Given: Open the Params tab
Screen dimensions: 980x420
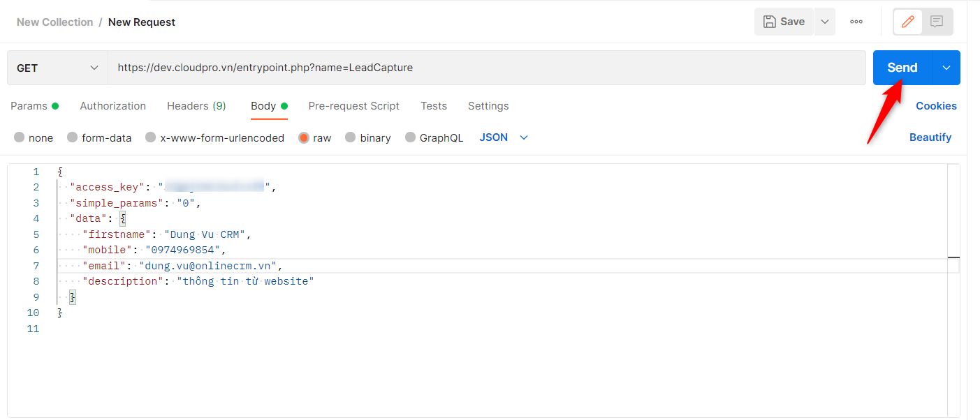Looking at the screenshot, I should point(34,106).
